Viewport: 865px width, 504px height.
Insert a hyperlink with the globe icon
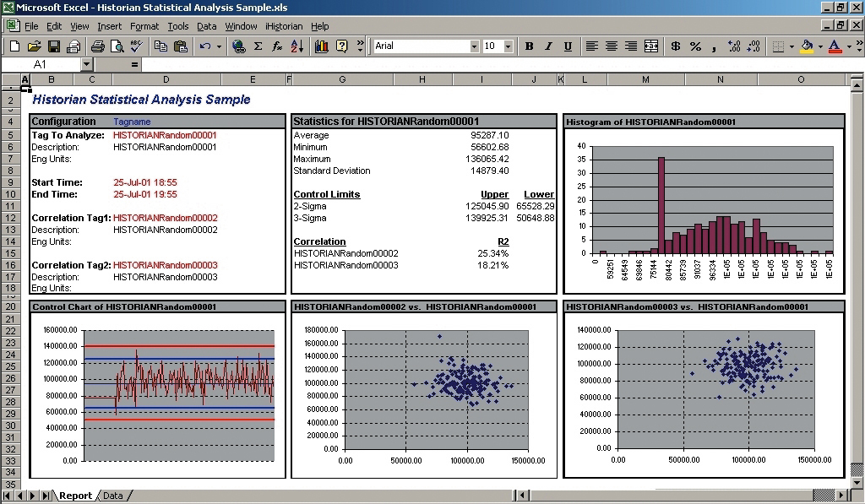(238, 46)
